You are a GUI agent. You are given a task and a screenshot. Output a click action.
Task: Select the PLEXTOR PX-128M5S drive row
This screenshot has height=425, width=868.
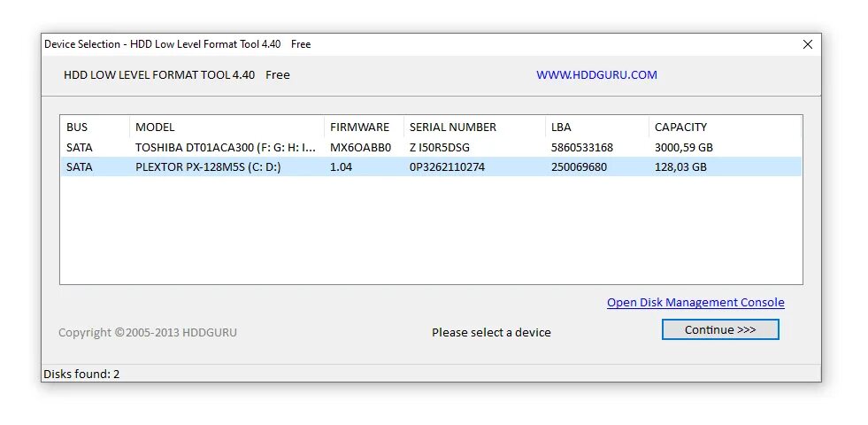pos(431,166)
